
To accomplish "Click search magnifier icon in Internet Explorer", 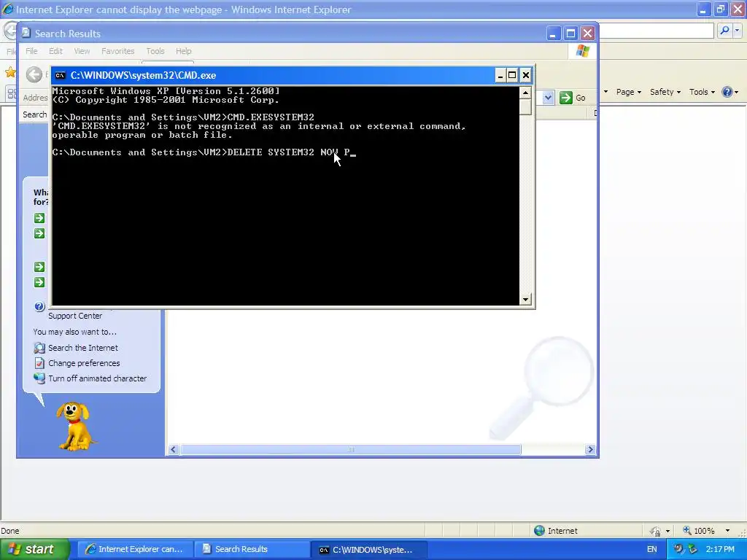I will point(724,31).
